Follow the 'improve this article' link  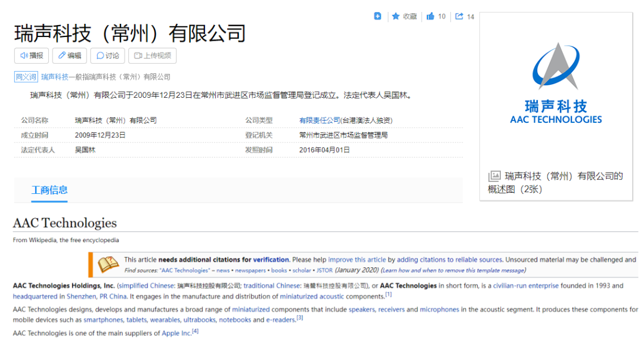click(357, 260)
